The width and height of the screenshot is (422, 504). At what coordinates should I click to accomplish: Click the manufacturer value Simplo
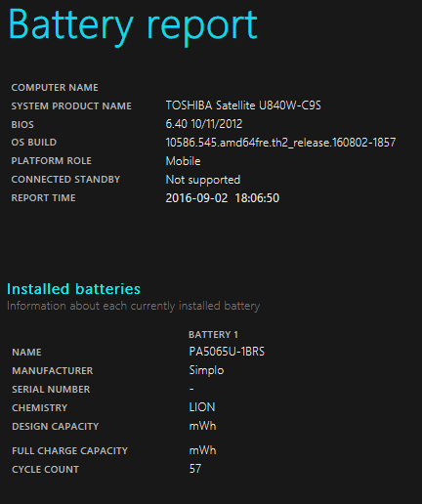[206, 370]
